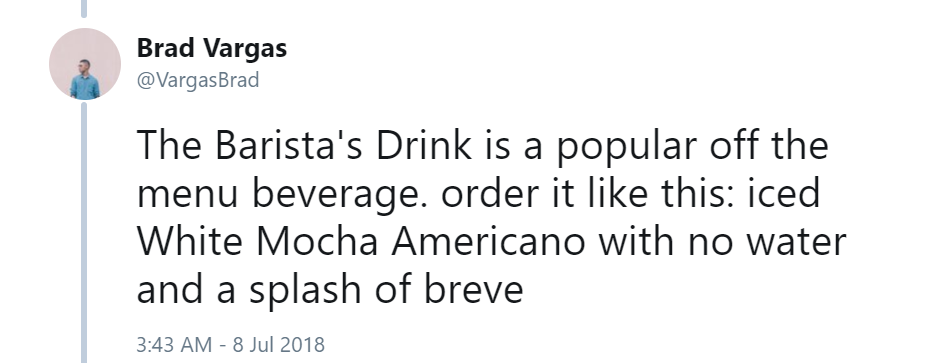
Task: Click the 3:43 AM time text
Action: [174, 345]
